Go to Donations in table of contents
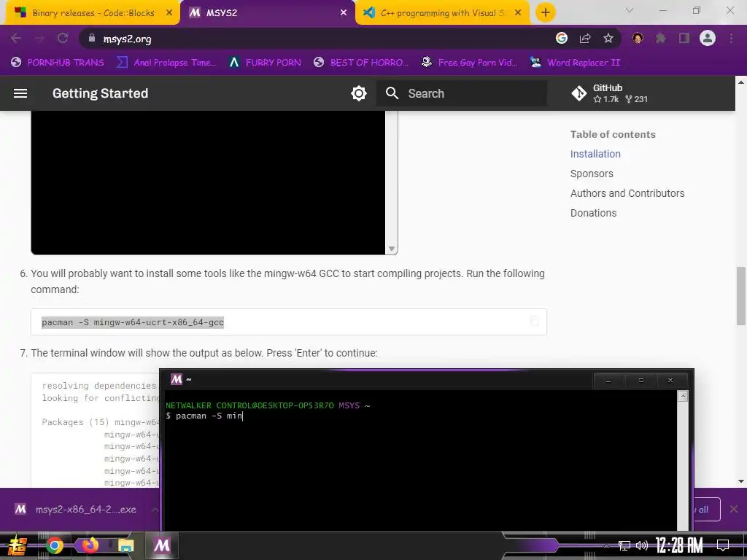 (x=594, y=213)
